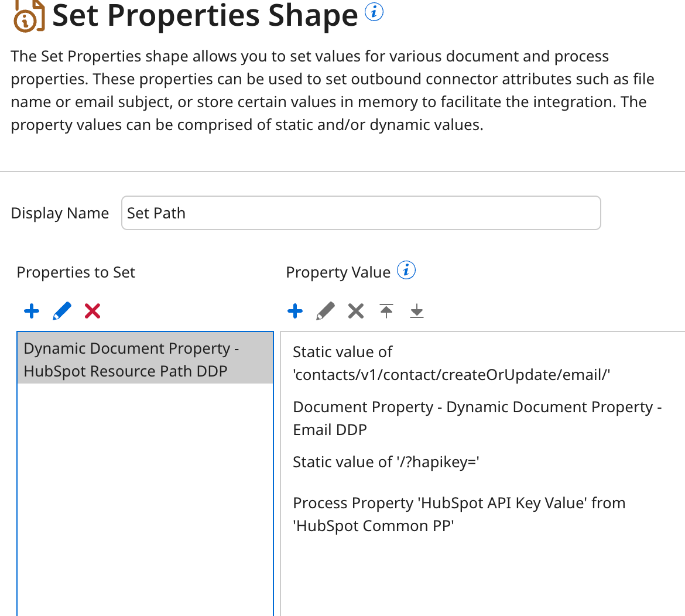Click the empty area below the selected property
Image resolution: width=685 pixels, height=616 pixels.
[145, 498]
